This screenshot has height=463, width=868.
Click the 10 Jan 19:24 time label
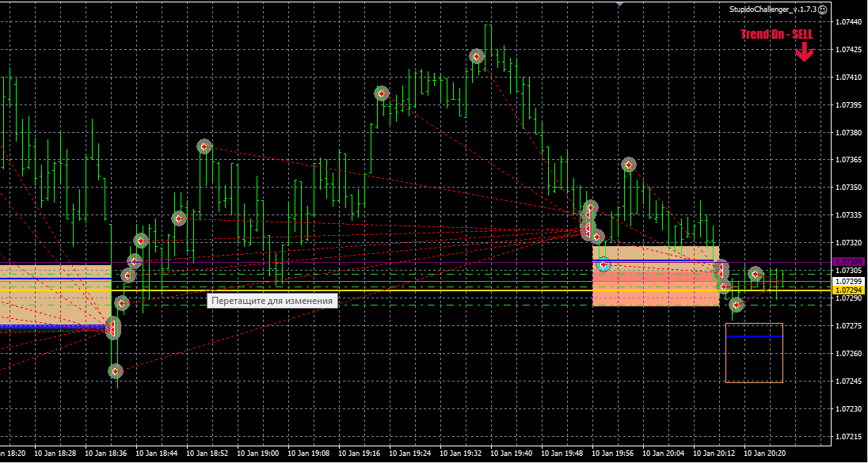[x=410, y=453]
